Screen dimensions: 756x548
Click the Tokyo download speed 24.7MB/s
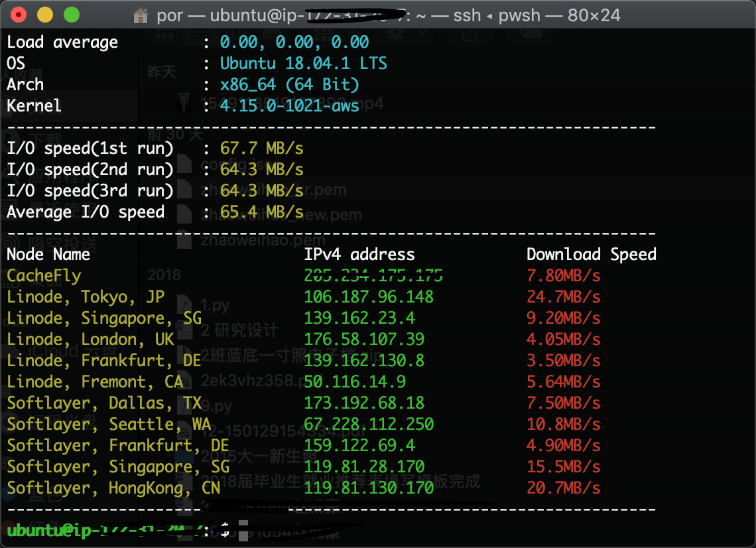[564, 297]
